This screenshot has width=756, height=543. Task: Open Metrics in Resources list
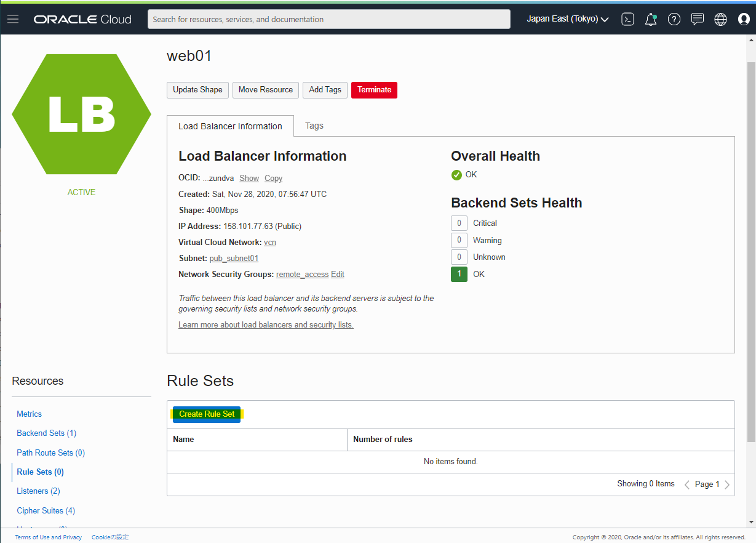coord(29,414)
